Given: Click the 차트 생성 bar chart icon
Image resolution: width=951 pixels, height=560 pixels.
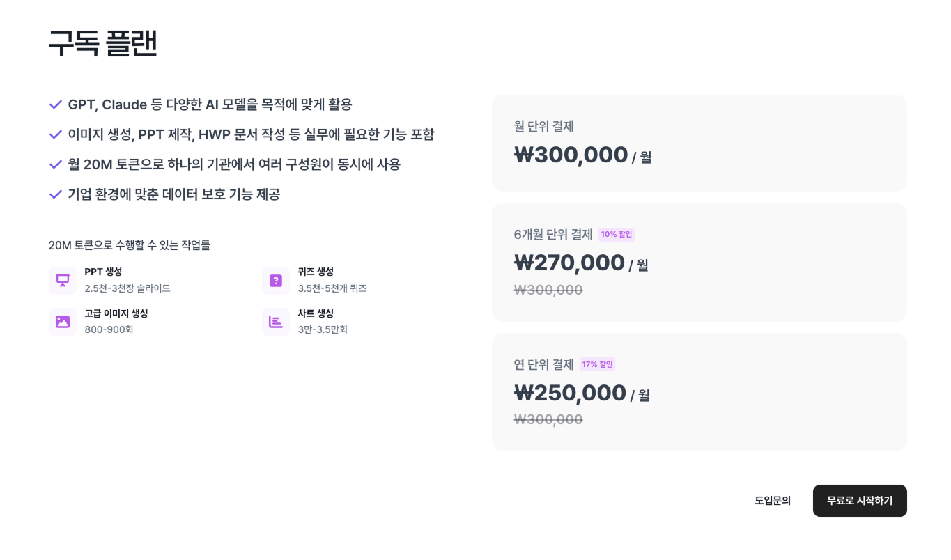Looking at the screenshot, I should [276, 322].
